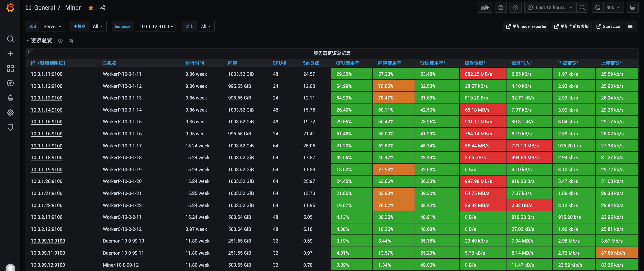Click the 更新node_exporter link button
Screen dimensions: 644x271
[526, 26]
